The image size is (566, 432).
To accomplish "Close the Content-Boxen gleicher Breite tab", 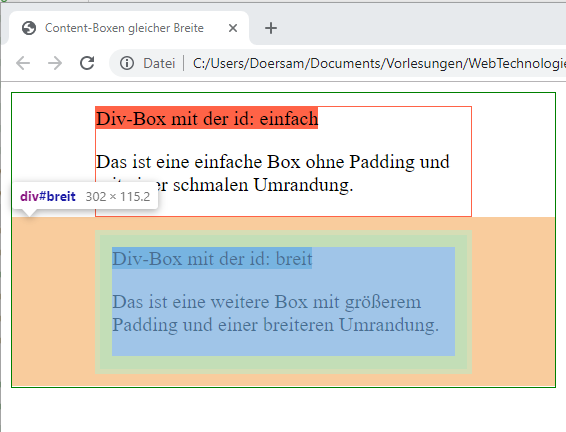I will 233,28.
